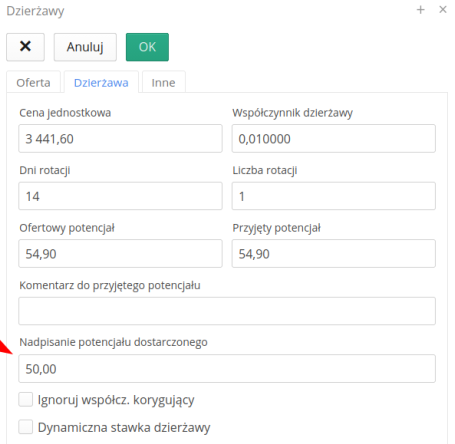
Task: Click the Liczba rotacji input field
Action: click(334, 196)
